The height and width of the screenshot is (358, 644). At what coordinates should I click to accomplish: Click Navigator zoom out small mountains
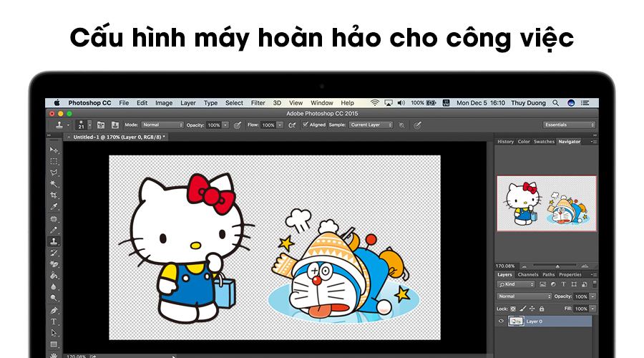(x=524, y=267)
